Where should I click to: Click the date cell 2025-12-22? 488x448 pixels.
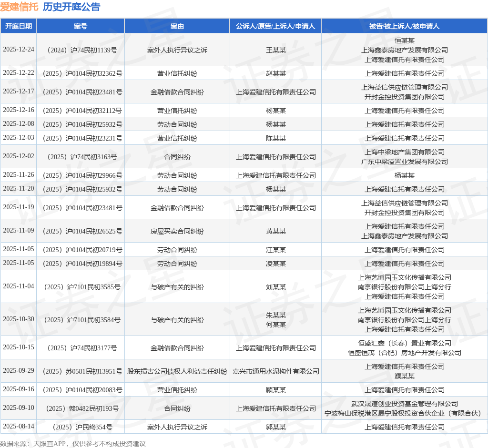tap(19, 73)
